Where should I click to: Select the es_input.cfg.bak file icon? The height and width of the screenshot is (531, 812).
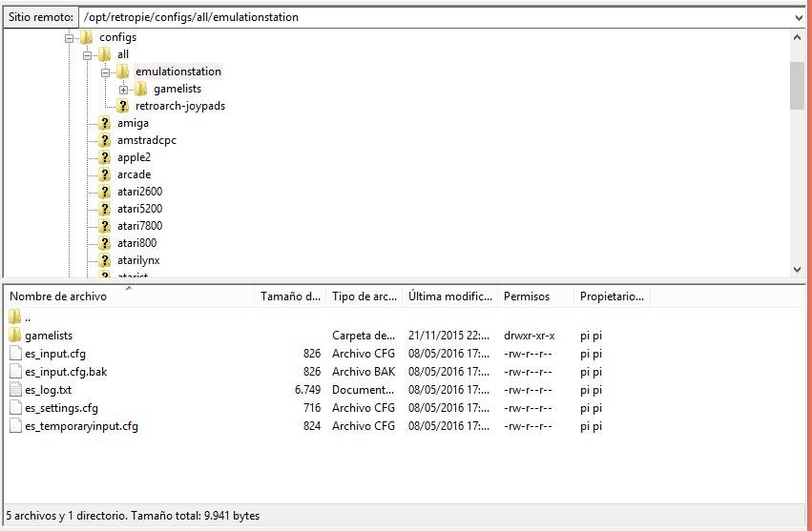[x=15, y=372]
